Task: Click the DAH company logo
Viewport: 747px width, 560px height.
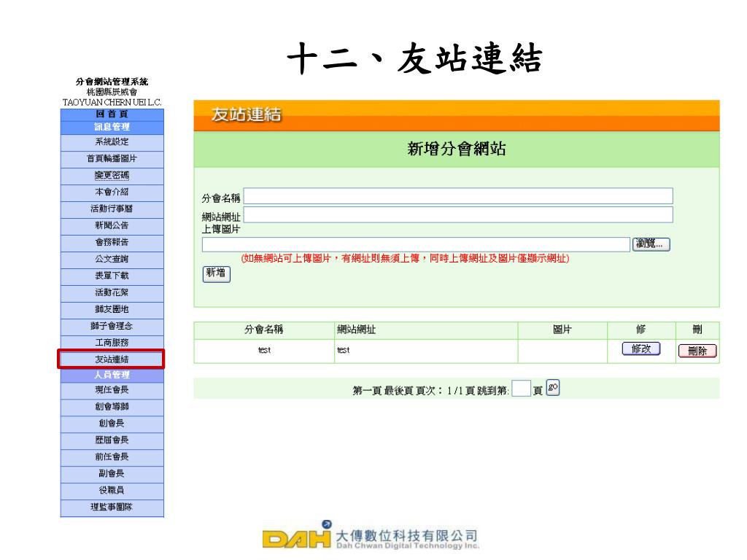Action: coord(371,536)
